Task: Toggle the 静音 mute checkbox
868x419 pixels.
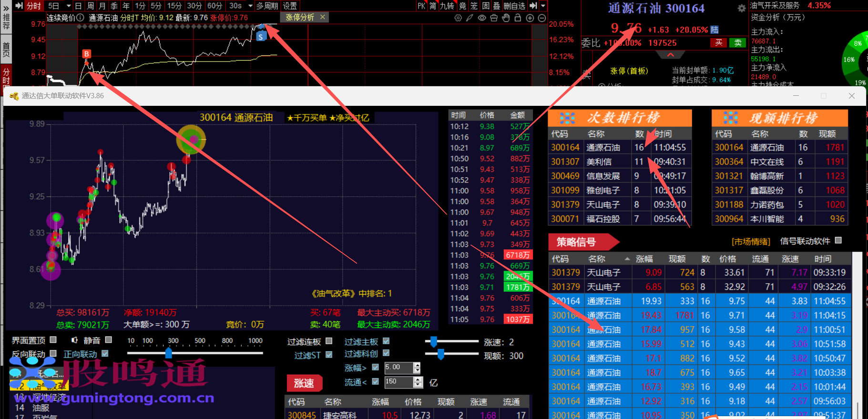Action: click(x=109, y=340)
